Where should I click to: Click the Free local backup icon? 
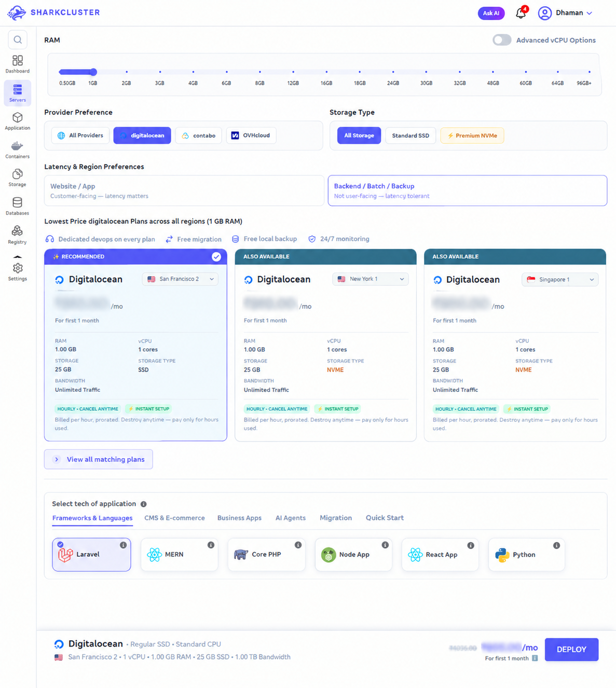pyautogui.click(x=236, y=239)
